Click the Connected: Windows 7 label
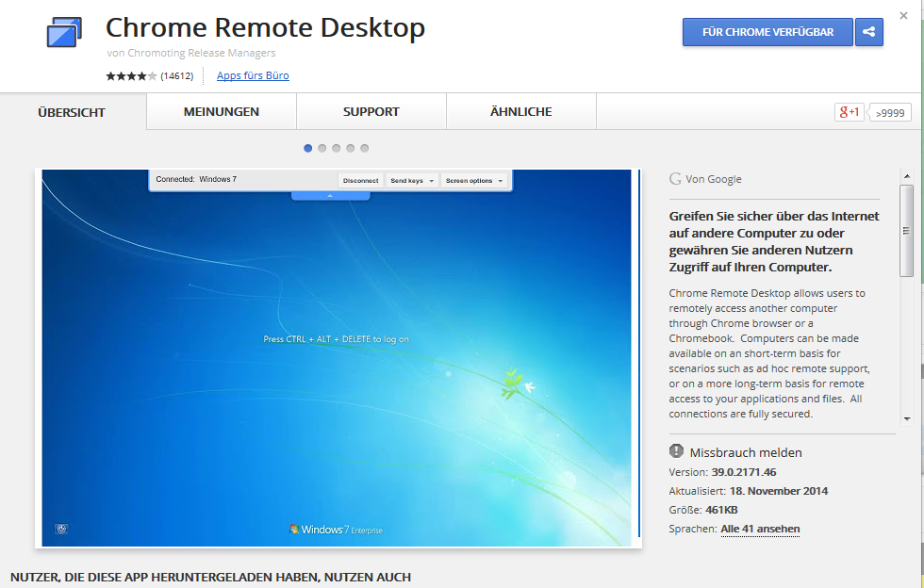 (x=196, y=179)
